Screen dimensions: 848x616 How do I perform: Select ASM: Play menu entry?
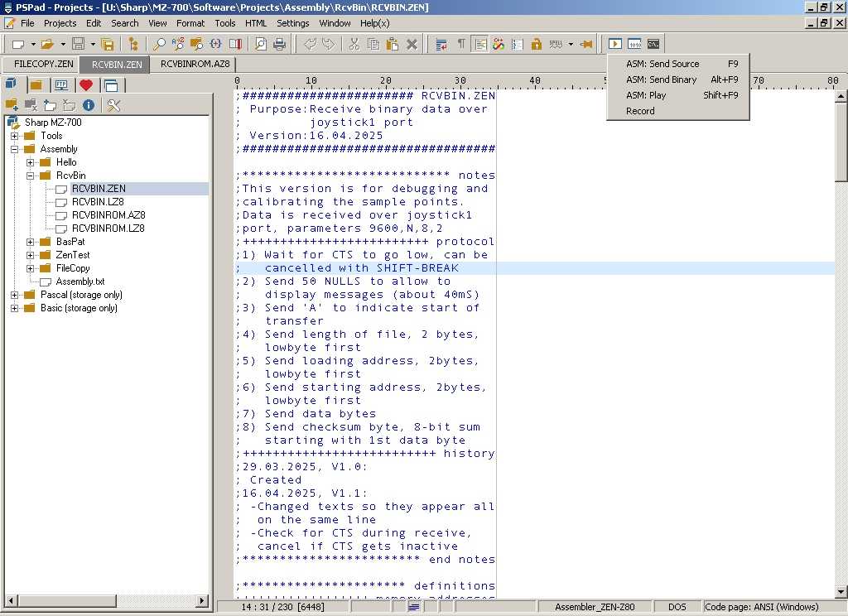(678, 95)
